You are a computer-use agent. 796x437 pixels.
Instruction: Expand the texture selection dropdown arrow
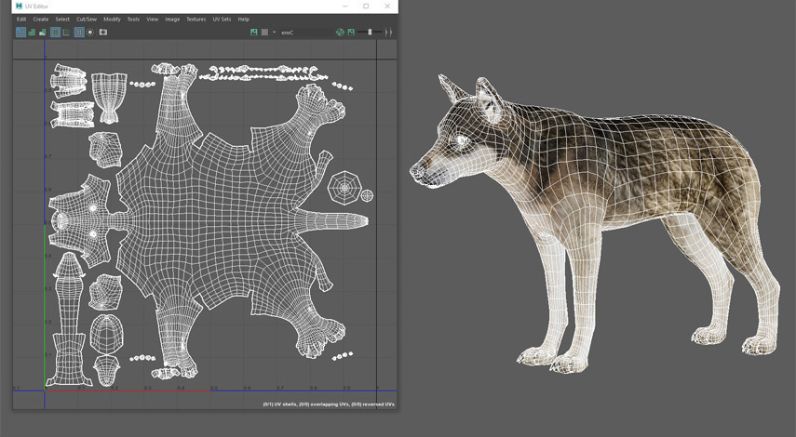click(273, 32)
